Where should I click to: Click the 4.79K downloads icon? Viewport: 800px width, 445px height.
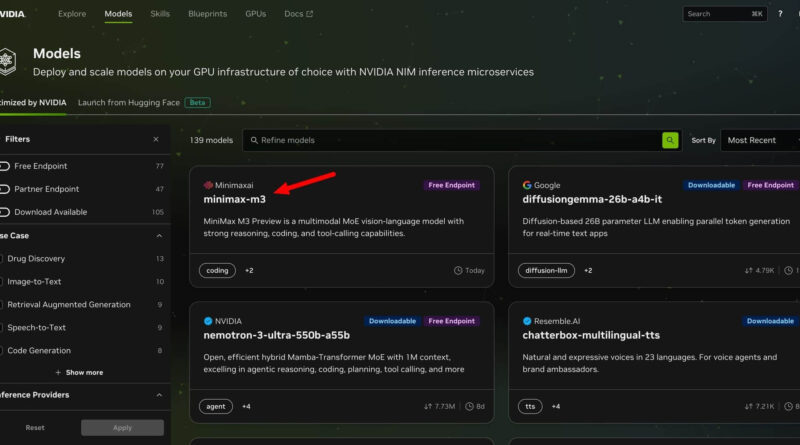[x=748, y=270]
